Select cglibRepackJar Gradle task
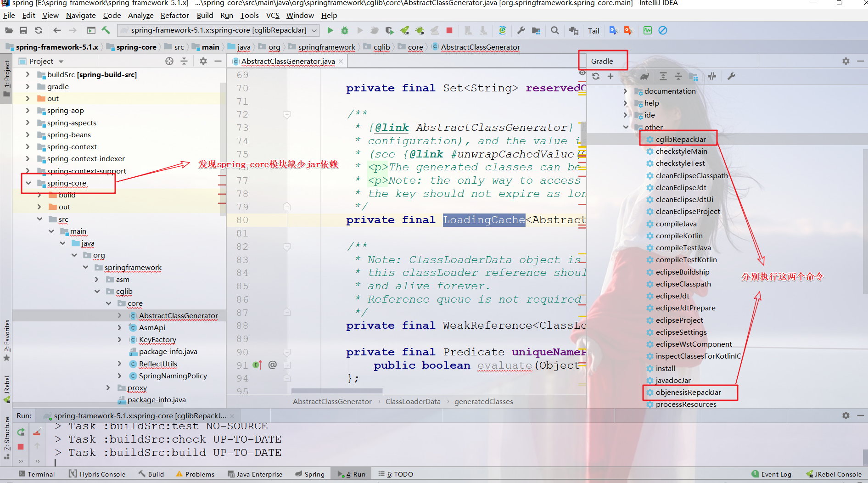This screenshot has height=483, width=868. coord(680,139)
